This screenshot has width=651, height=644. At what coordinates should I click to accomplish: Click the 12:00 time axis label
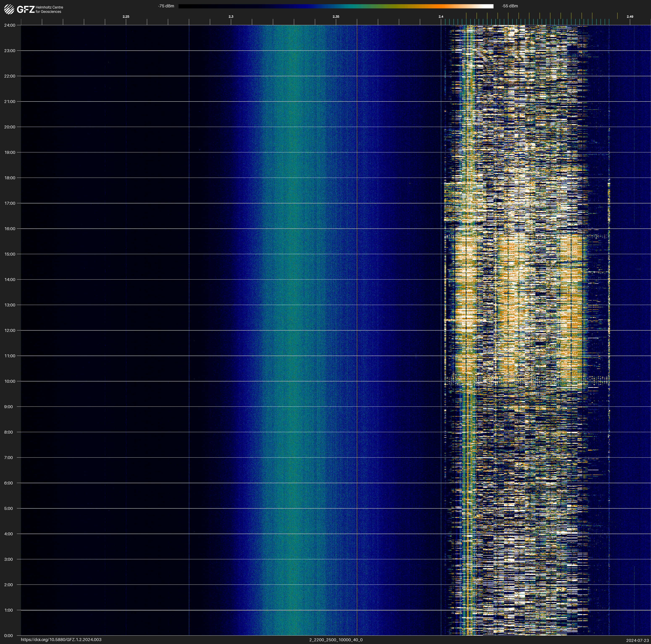(x=10, y=330)
